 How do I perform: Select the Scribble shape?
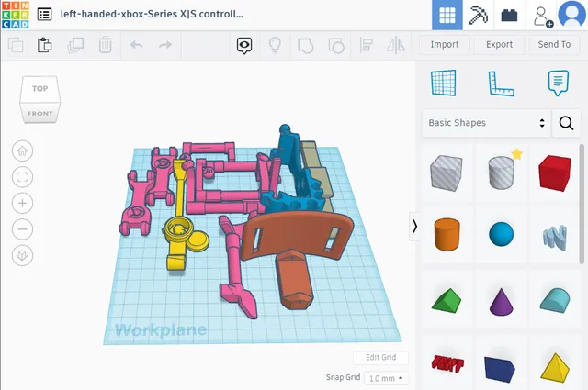(x=555, y=238)
